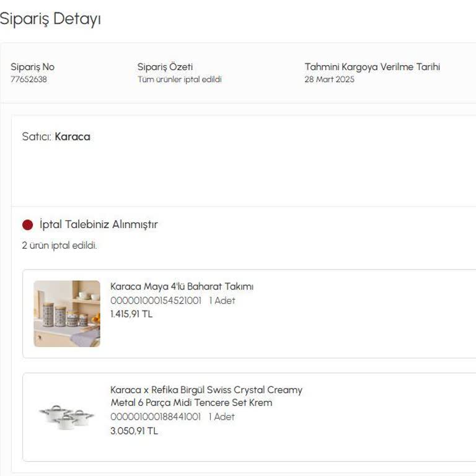Click the İptal Talebiniz Alınmıştır status heading
The width and height of the screenshot is (476, 476).
[x=99, y=224]
